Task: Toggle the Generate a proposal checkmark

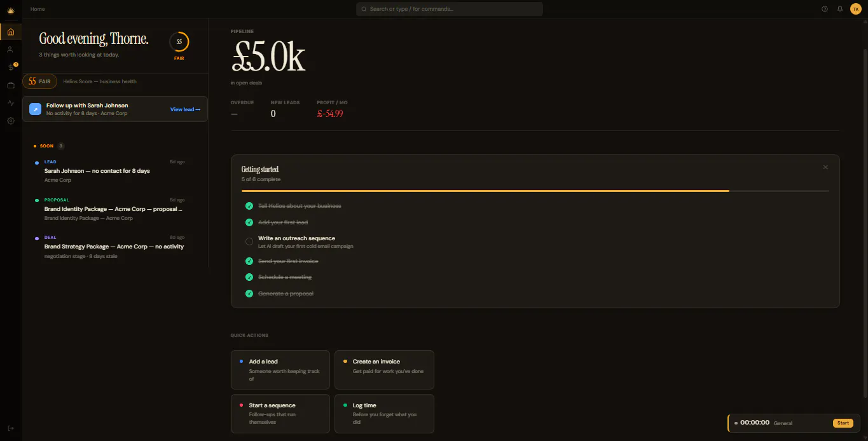Action: (x=249, y=294)
